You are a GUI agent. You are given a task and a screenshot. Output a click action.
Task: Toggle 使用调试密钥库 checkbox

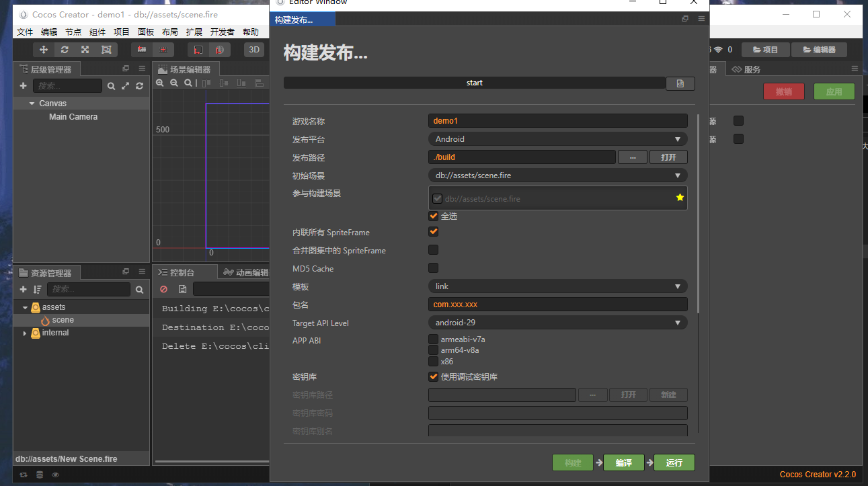pyautogui.click(x=434, y=377)
